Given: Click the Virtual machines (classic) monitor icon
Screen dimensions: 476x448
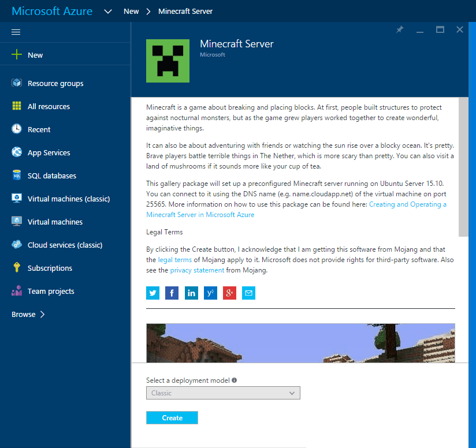Looking at the screenshot, I should coord(17,199).
